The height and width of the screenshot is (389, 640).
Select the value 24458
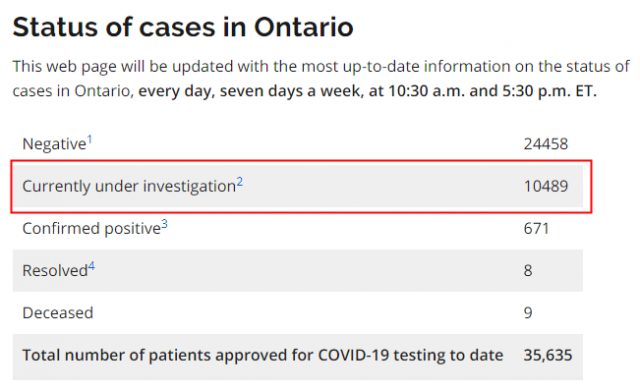point(546,144)
